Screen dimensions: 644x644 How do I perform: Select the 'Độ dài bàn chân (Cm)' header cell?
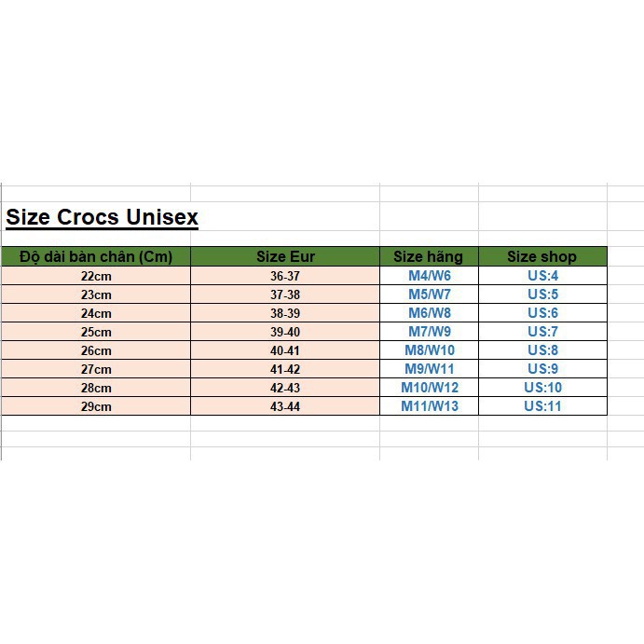tap(96, 256)
